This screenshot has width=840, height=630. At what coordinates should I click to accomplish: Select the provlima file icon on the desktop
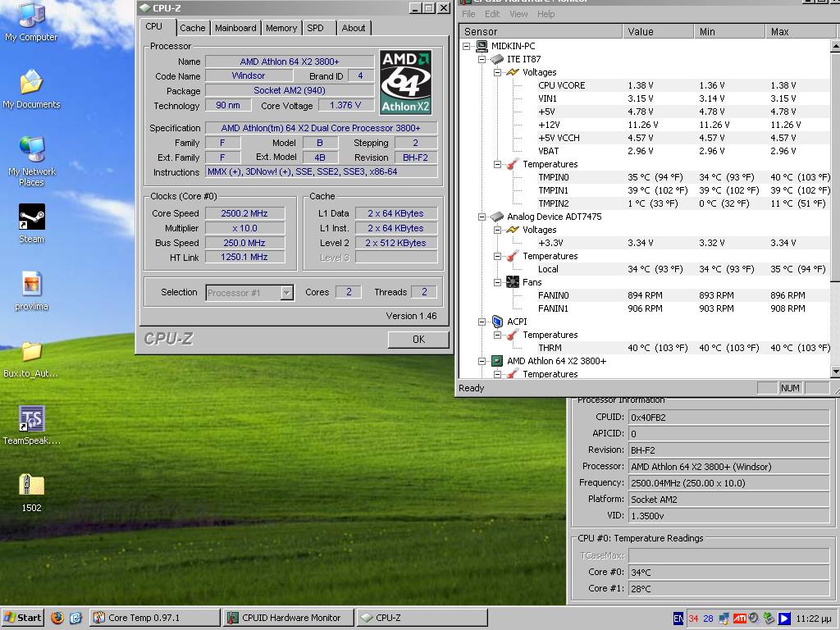(x=32, y=291)
